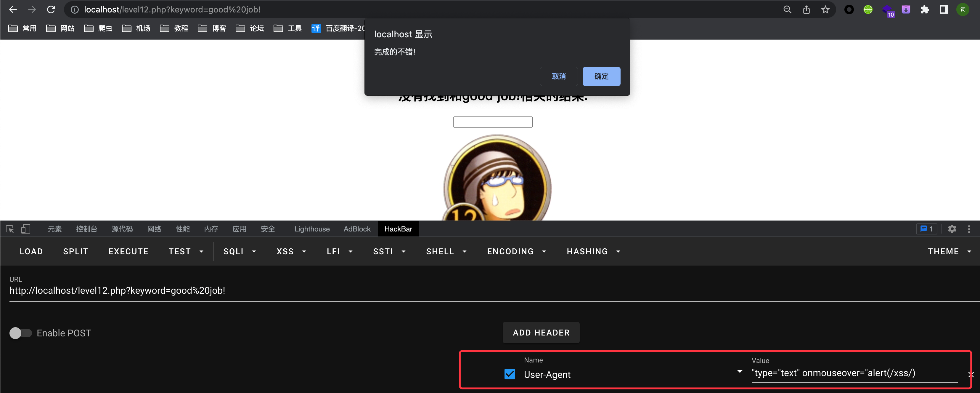Viewport: 980px width, 393px height.
Task: Toggle the DevTools device toolbar icon
Action: click(x=25, y=229)
